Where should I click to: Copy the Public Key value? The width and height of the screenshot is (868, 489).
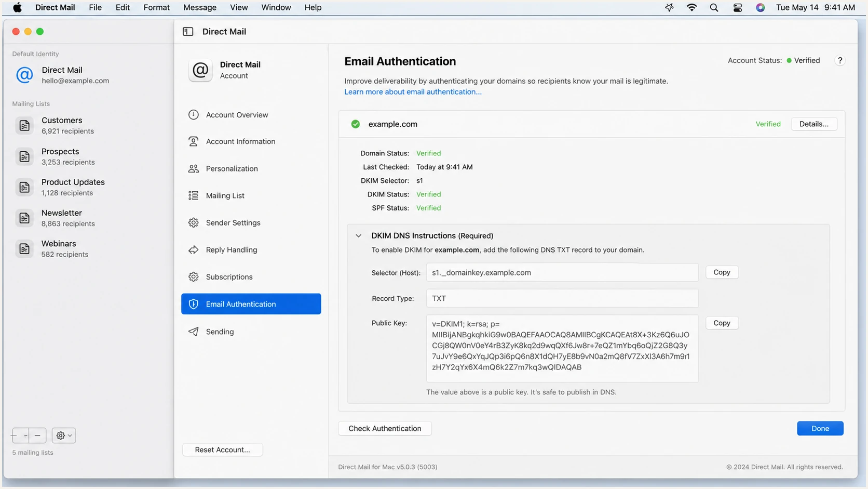(722, 323)
